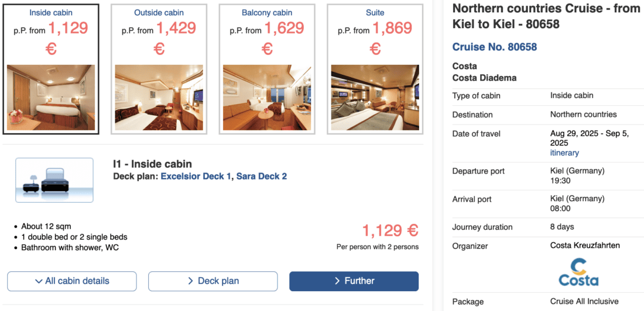View the Suite photo

pyautogui.click(x=375, y=97)
